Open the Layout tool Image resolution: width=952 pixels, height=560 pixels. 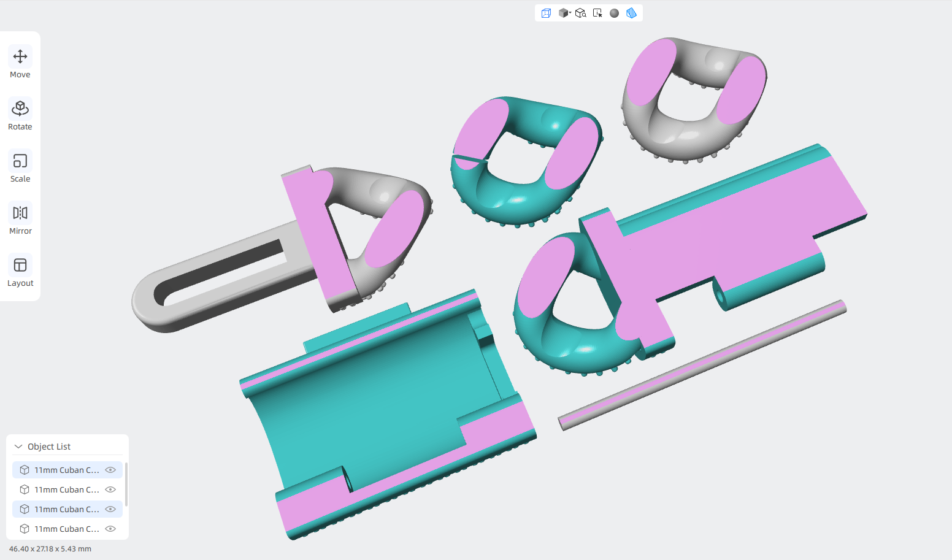click(x=20, y=272)
